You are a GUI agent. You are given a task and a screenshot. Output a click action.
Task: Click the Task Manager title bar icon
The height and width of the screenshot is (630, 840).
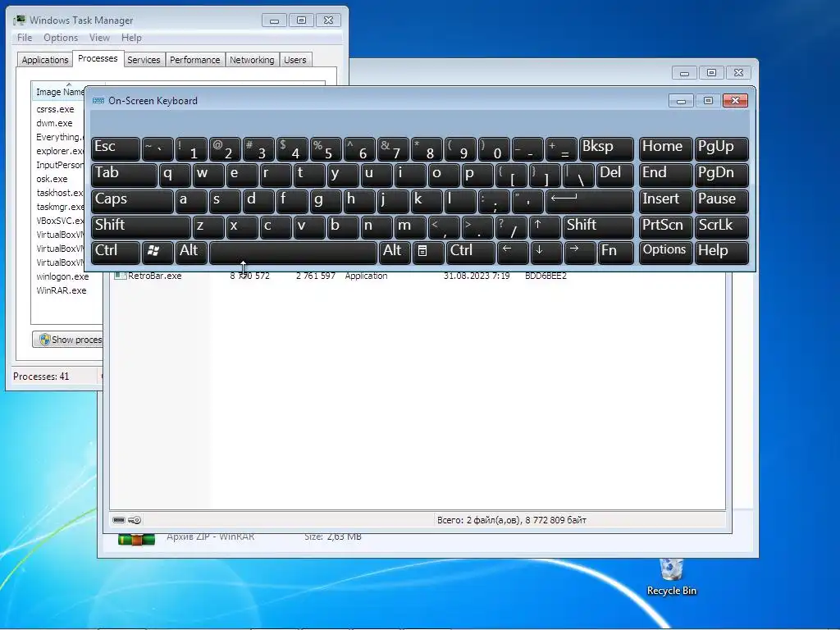pos(21,20)
